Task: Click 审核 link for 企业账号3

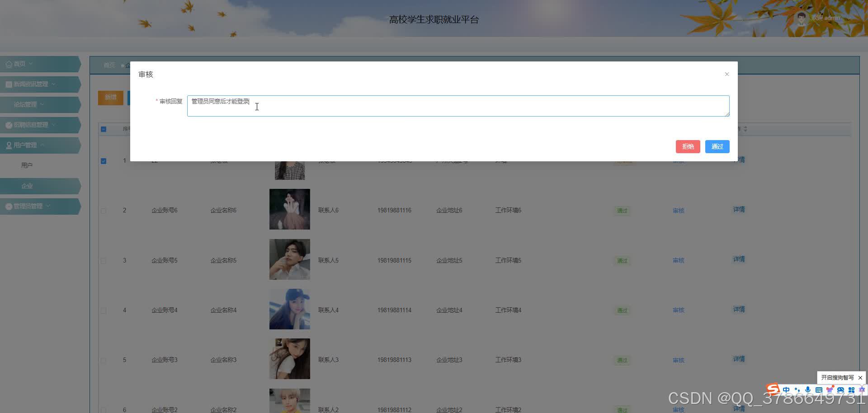Action: [679, 360]
